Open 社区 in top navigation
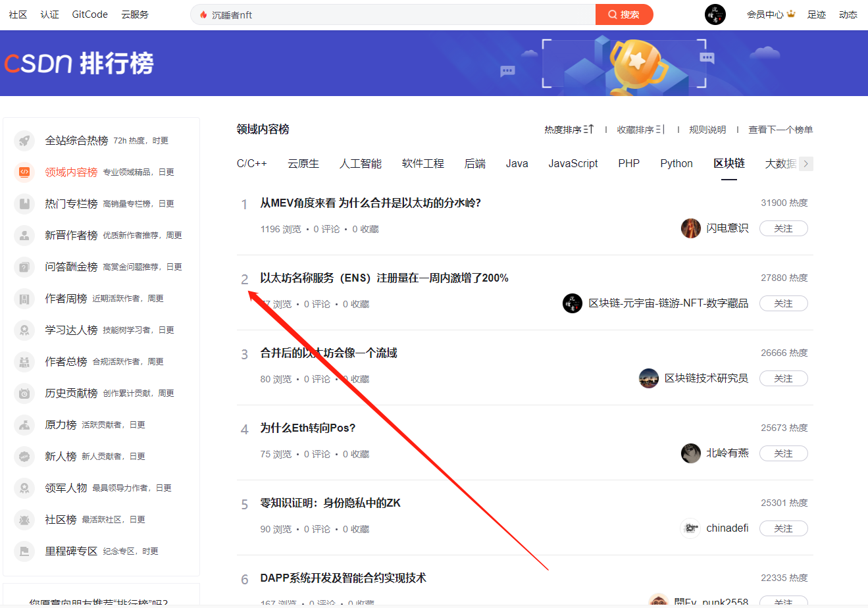The height and width of the screenshot is (608, 868). tap(18, 14)
